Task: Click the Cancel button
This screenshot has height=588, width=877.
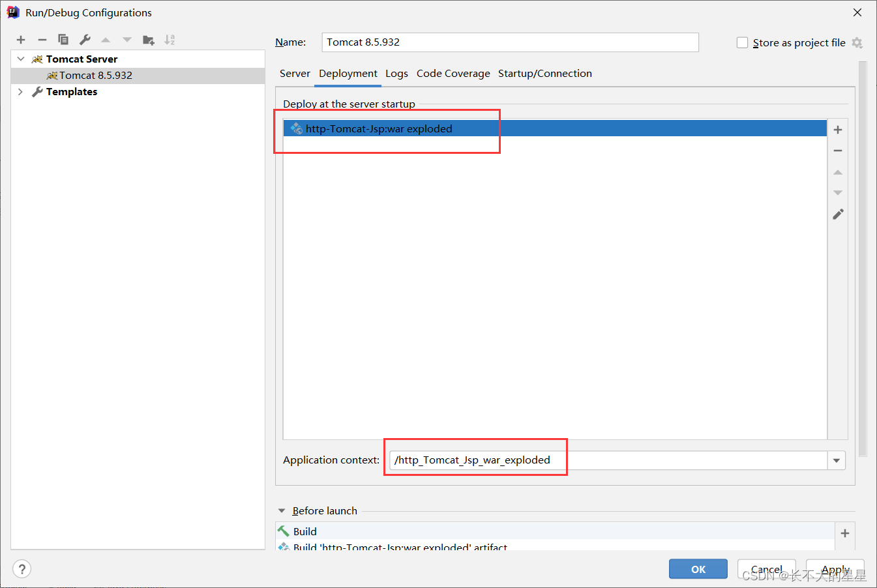Action: pyautogui.click(x=767, y=569)
